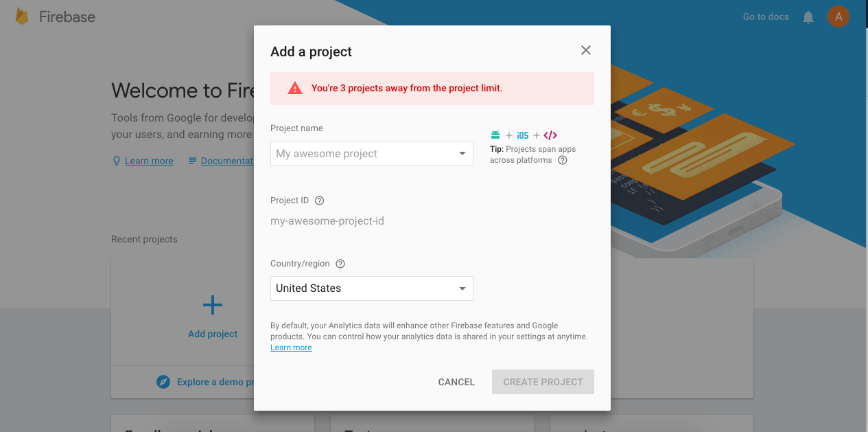Viewport: 868px width, 432px height.
Task: Click the red warning triangle icon
Action: tap(295, 88)
